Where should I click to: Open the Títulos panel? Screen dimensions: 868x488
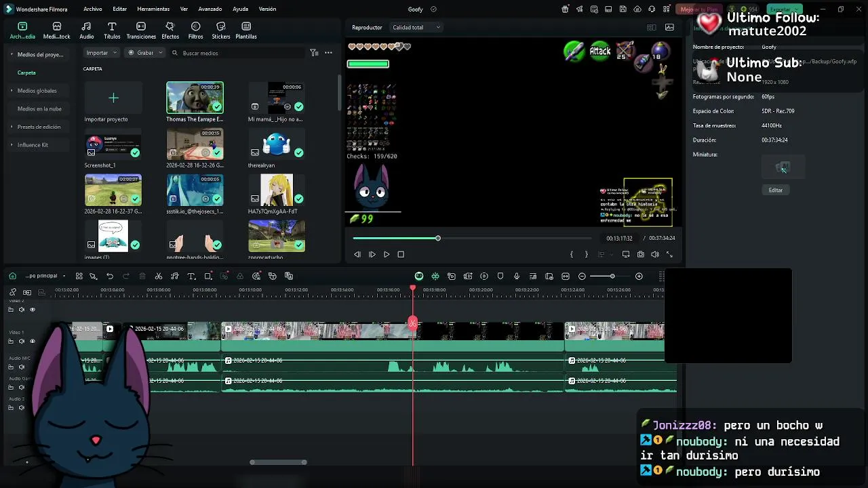[112, 30]
